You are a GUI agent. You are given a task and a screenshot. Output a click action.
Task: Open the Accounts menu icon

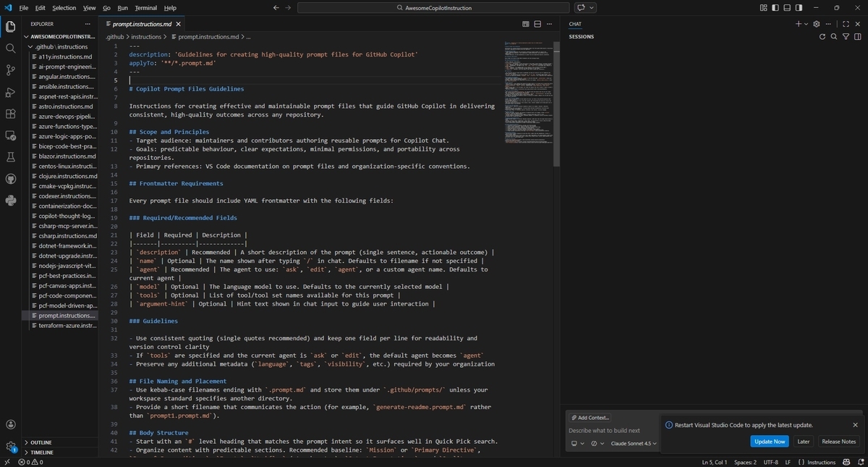(10, 425)
